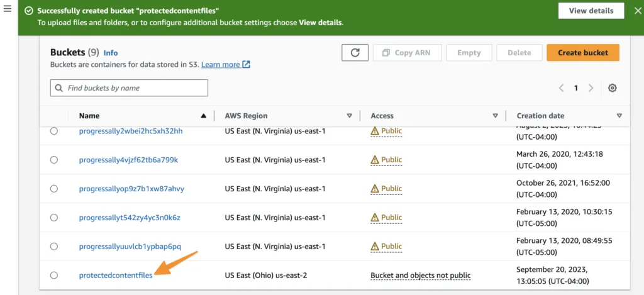This screenshot has height=295, width=644.
Task: Click the September 20, 2023 creation date
Action: click(553, 276)
